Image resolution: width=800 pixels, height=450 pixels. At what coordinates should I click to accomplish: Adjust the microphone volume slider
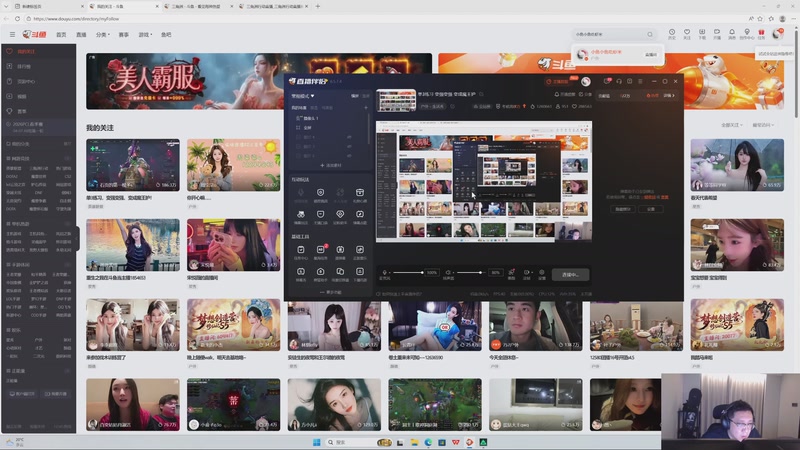(408, 272)
